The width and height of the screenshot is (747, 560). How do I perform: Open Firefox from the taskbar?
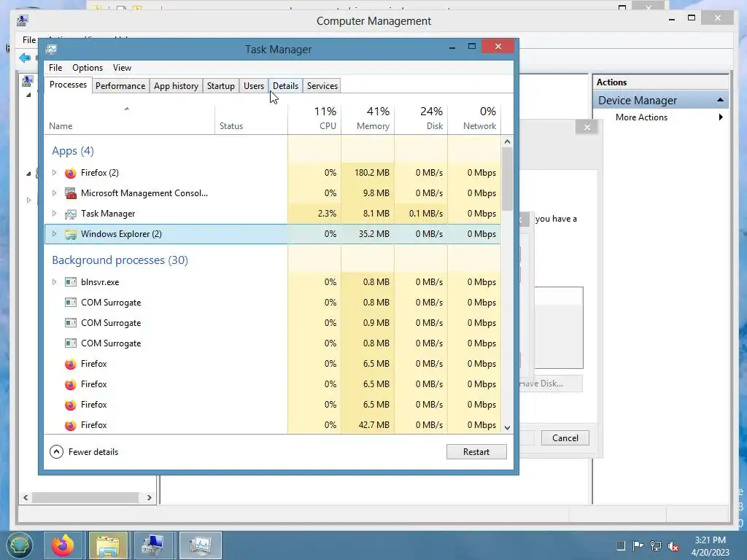tap(63, 545)
